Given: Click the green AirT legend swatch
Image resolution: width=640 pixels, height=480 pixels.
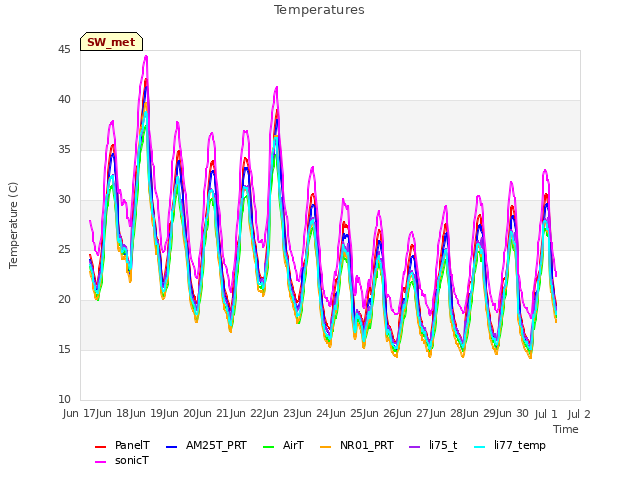Looking at the screenshot, I should (x=269, y=447).
